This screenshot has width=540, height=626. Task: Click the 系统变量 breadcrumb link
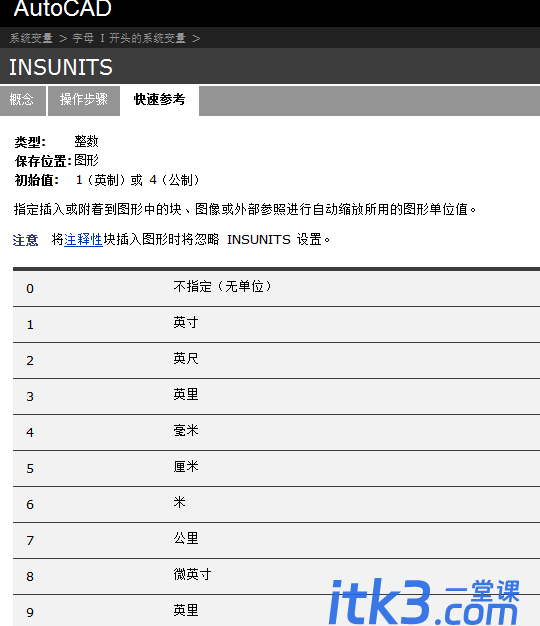point(31,38)
